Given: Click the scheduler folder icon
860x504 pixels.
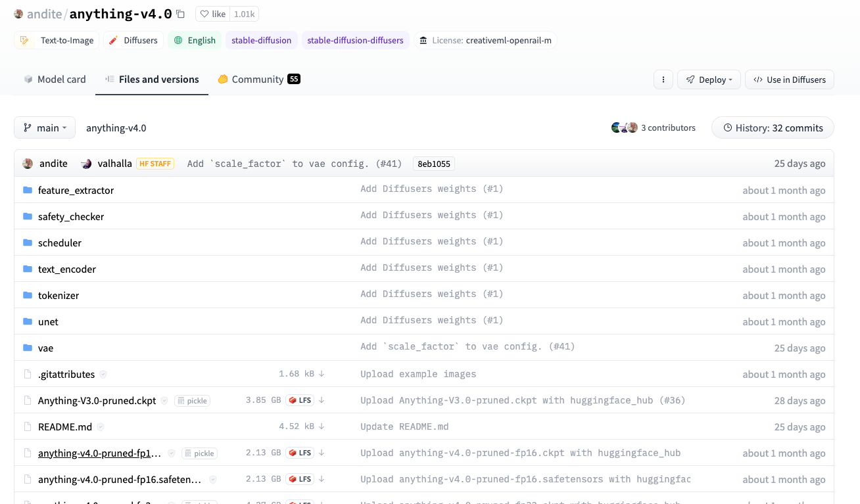Looking at the screenshot, I should 28,242.
